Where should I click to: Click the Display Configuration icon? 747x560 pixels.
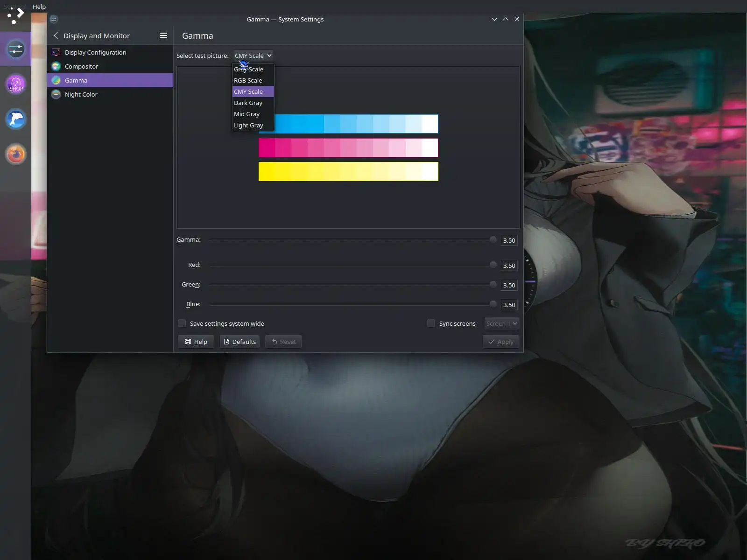(56, 52)
